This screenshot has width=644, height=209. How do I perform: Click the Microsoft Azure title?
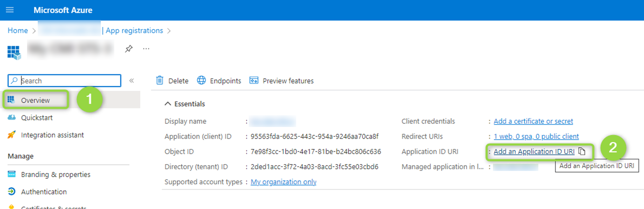click(63, 10)
